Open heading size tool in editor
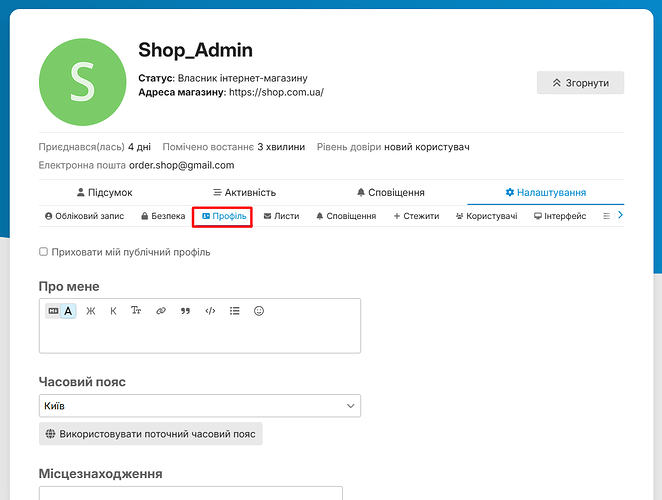 136,311
